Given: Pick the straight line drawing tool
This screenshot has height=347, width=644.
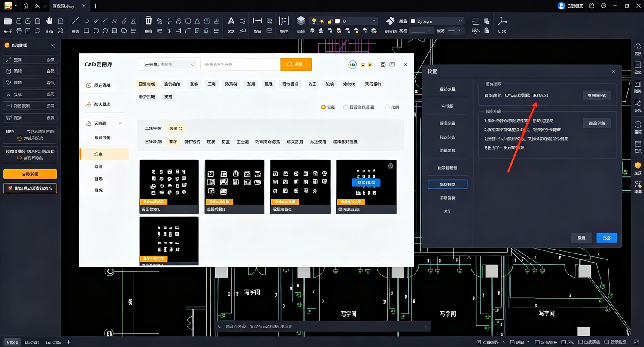Looking at the screenshot, I should (x=75, y=21).
